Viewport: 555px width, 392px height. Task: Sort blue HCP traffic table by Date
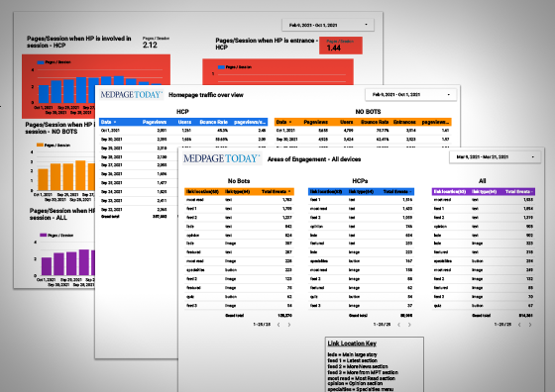pos(108,122)
